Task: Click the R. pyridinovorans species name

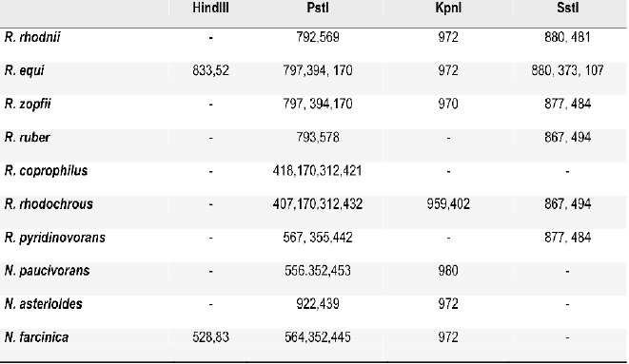Action: pos(55,238)
